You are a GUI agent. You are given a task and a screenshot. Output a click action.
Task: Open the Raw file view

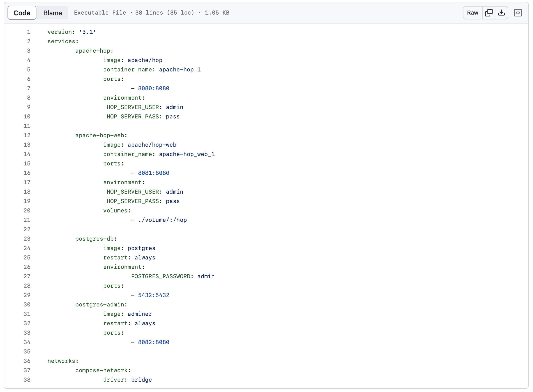(x=473, y=13)
